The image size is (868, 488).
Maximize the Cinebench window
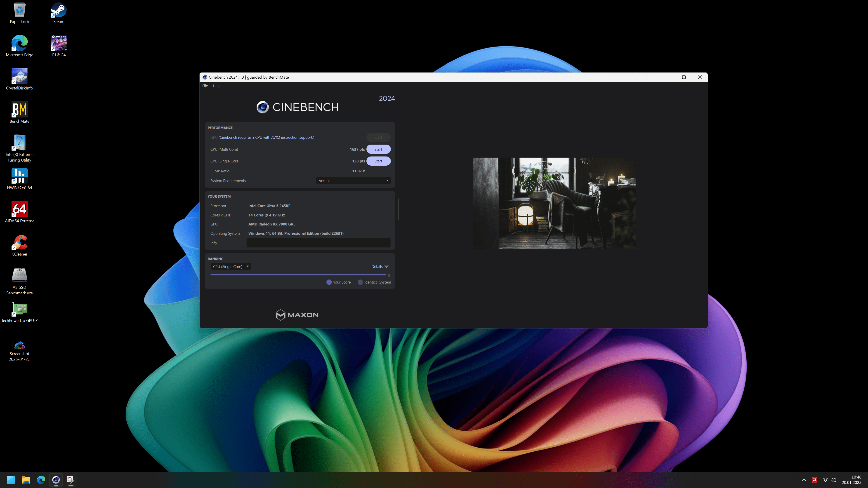pyautogui.click(x=684, y=77)
